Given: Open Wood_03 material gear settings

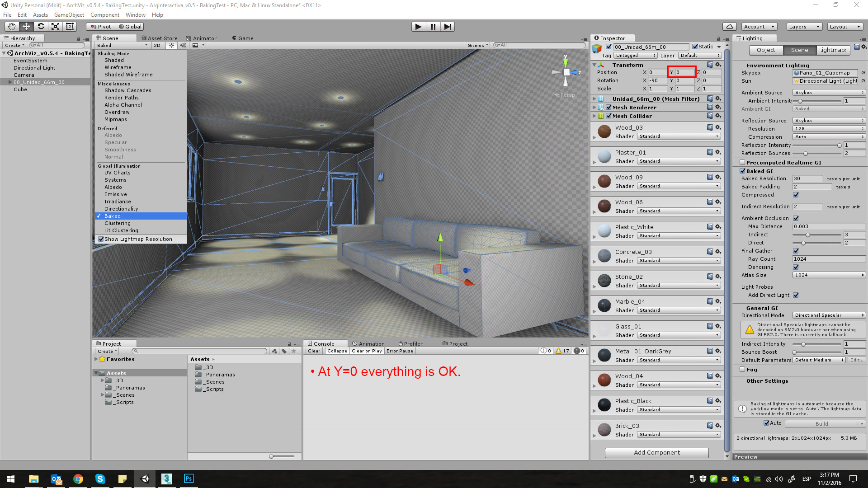Looking at the screenshot, I should coord(718,127).
